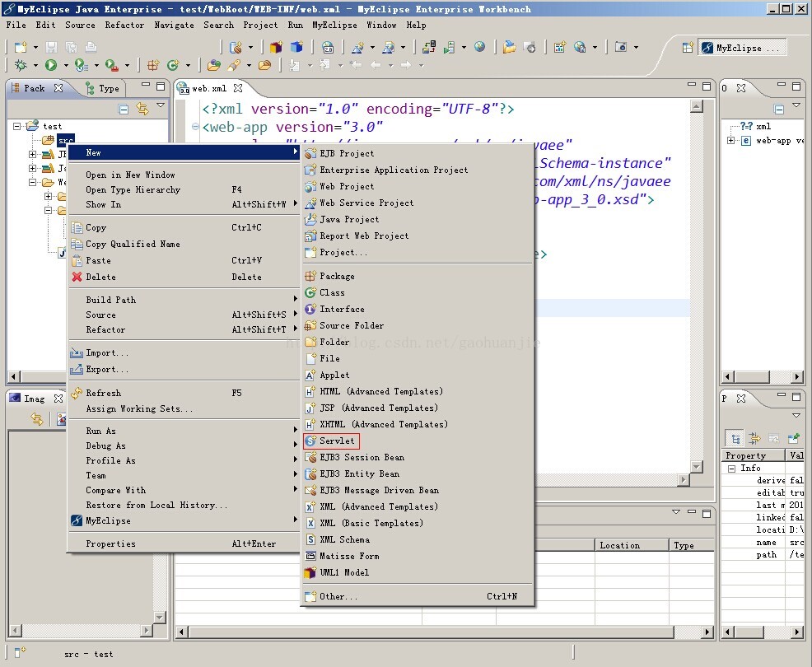Image resolution: width=812 pixels, height=667 pixels.
Task: Click Refresh in the context menu
Action: tap(184, 393)
